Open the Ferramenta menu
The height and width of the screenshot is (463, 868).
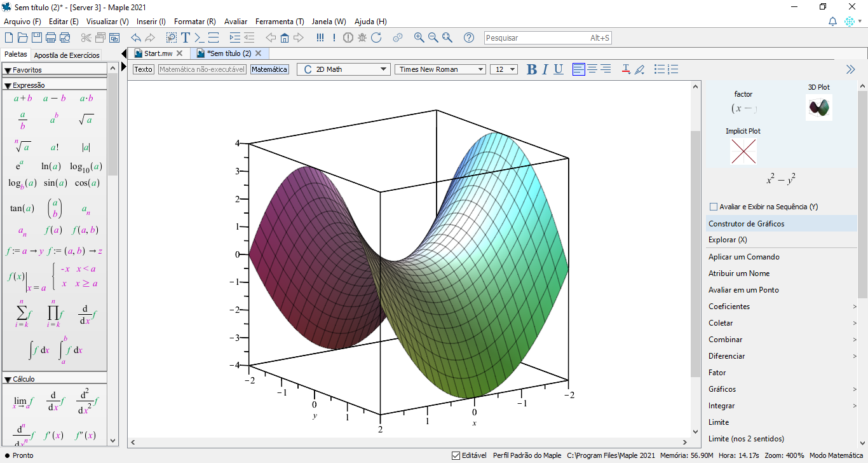(280, 21)
